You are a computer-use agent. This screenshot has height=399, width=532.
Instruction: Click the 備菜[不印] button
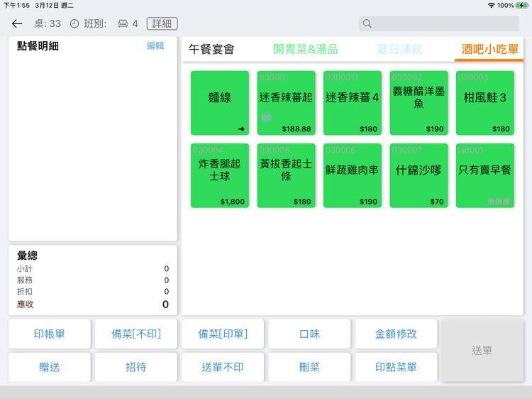[x=136, y=334]
